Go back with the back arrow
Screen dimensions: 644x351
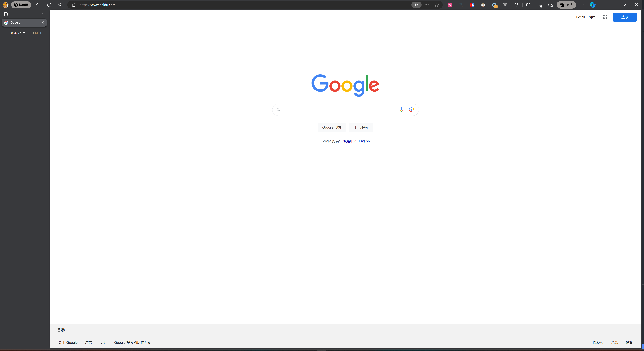38,5
